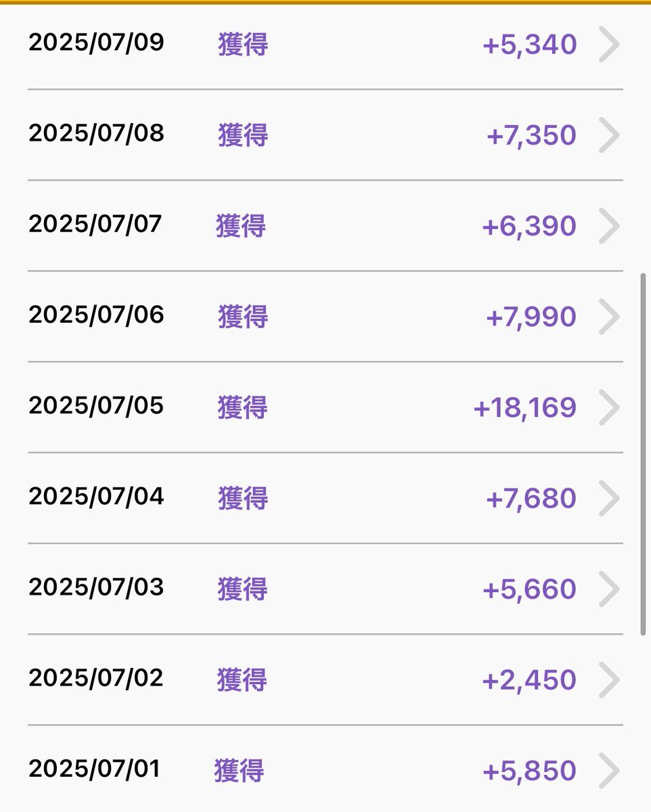Tap chevron beside +6,390 row
The width and height of the screenshot is (651, 812).
609,226
